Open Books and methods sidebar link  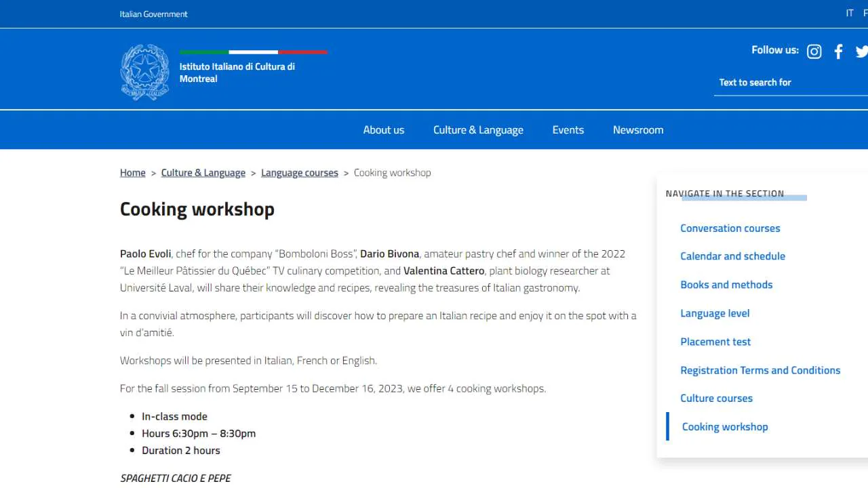click(726, 285)
